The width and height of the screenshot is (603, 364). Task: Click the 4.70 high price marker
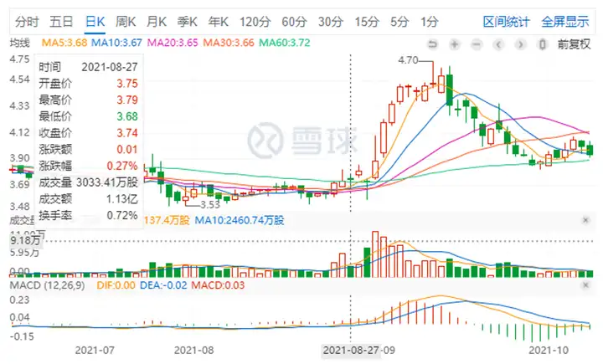click(x=408, y=60)
